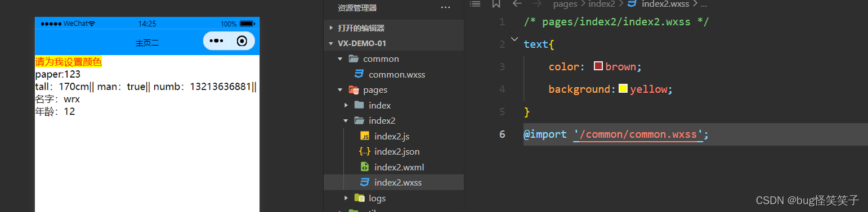This screenshot has width=868, height=212.
Task: Open the simulator capsule menu (three dots)
Action: coord(216,41)
